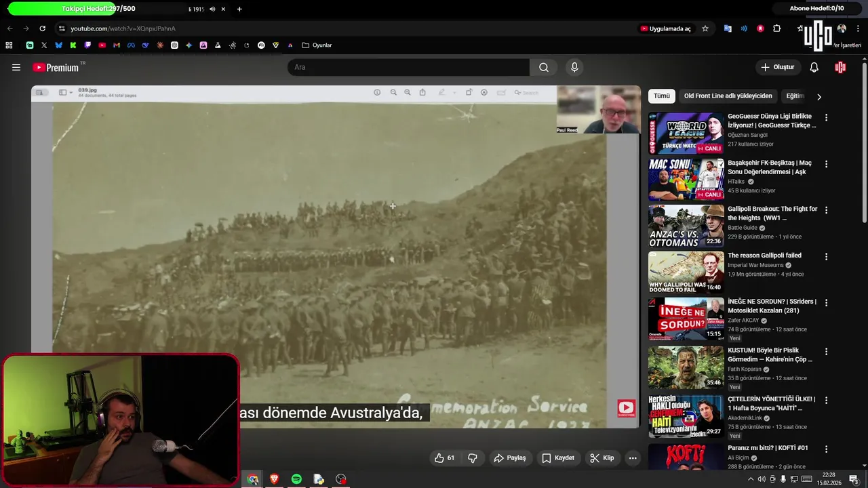868x488 pixels.
Task: Open Chrome from the taskbar
Action: tap(253, 479)
